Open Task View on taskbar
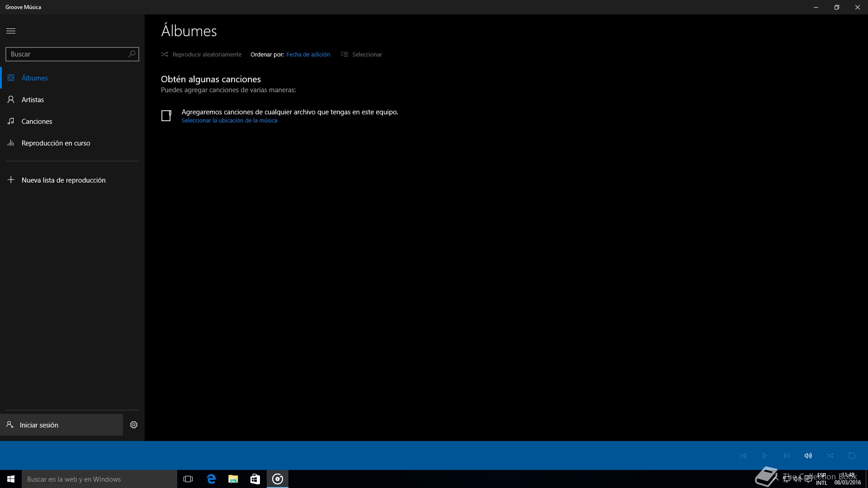 coord(188,479)
